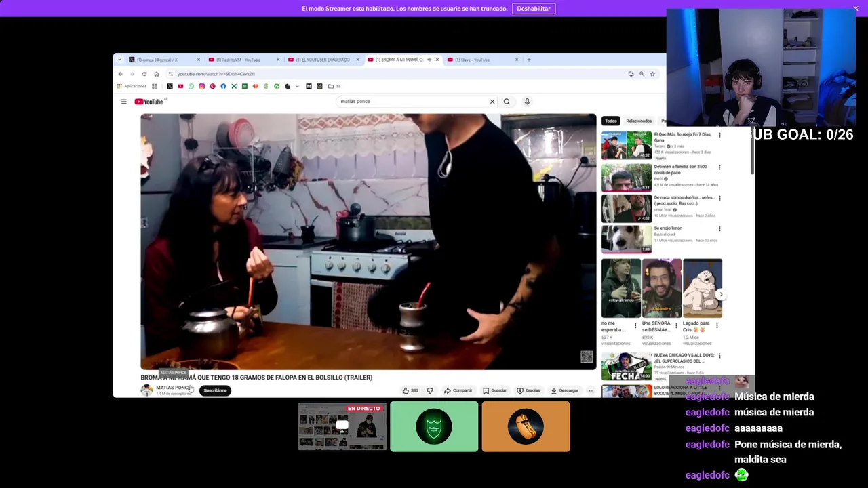Click the Guardar save button
Viewport: 868px width, 488px height.
495,390
